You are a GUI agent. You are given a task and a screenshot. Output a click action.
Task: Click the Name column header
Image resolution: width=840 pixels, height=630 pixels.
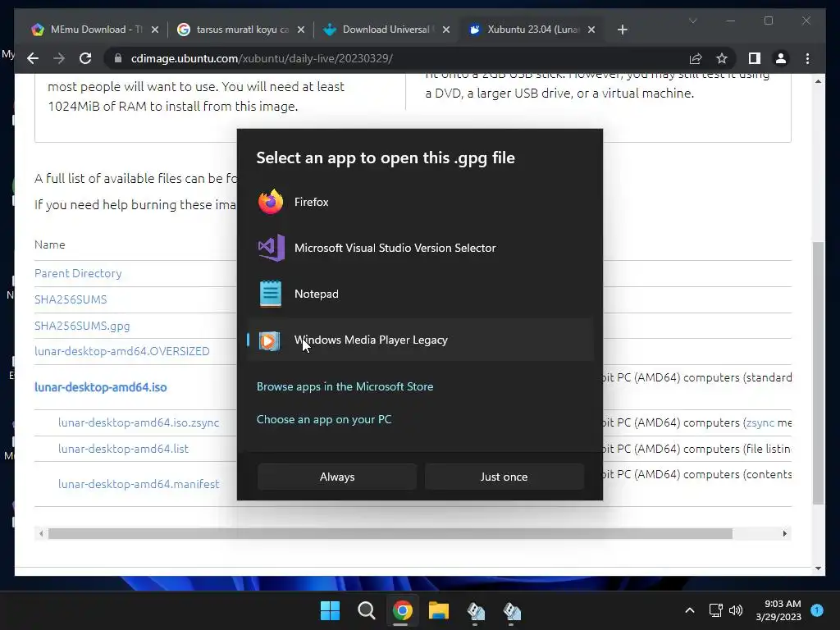tap(50, 244)
